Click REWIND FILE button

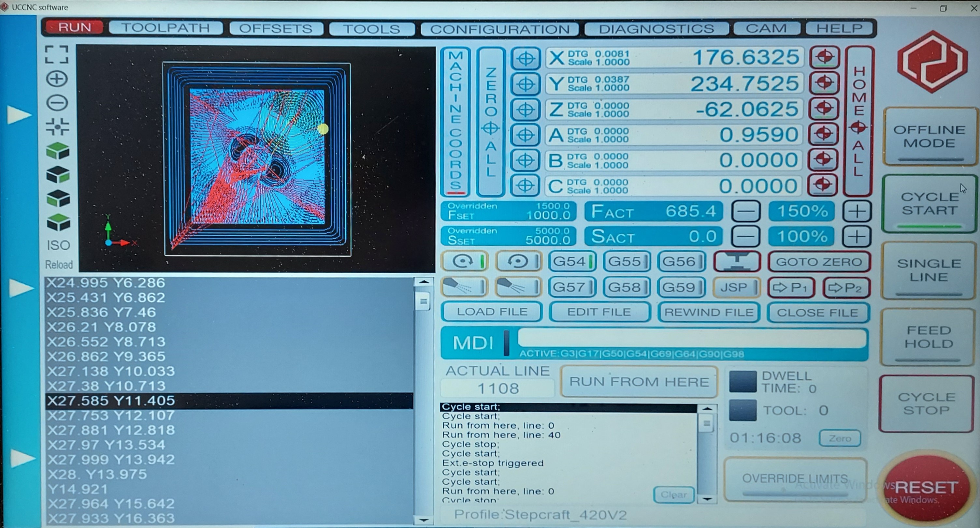(x=709, y=313)
